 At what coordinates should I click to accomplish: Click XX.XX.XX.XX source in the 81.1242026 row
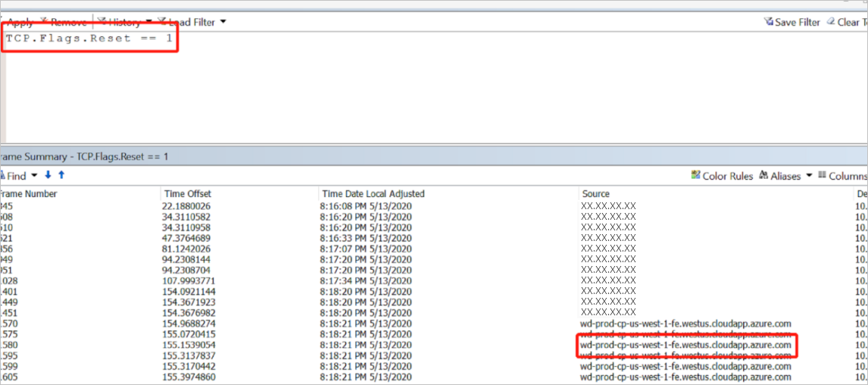(608, 249)
